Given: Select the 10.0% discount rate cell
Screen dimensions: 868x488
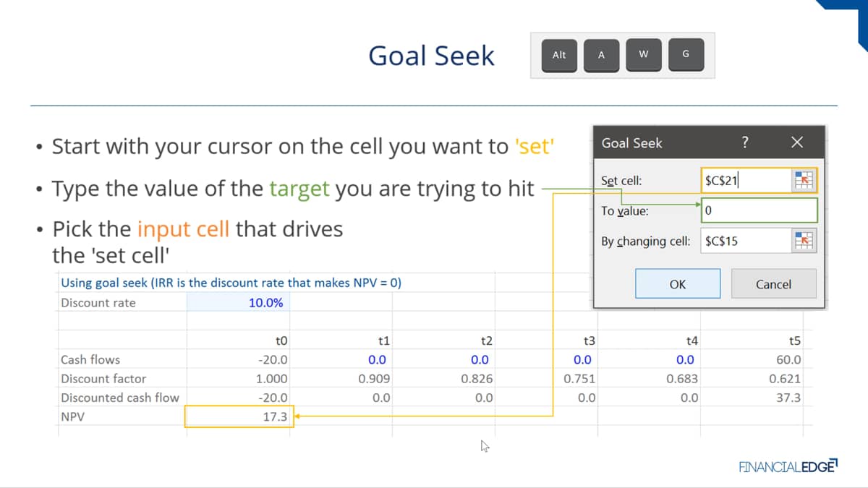Looking at the screenshot, I should [239, 303].
